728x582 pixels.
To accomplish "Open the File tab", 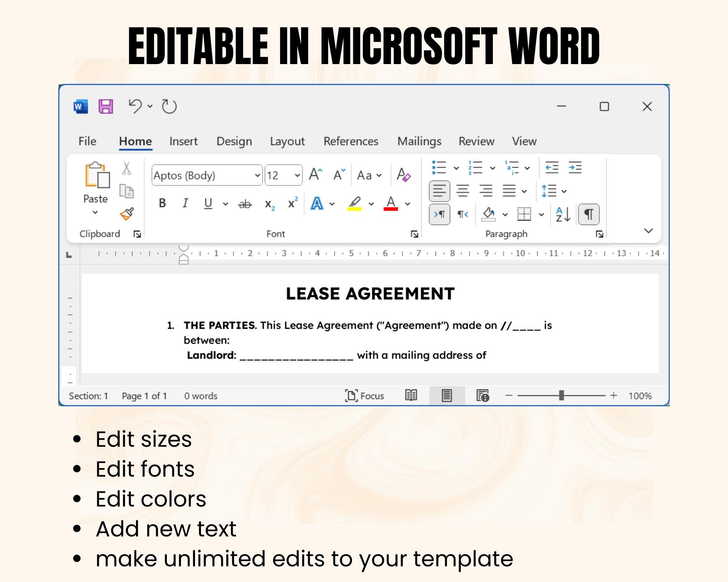I will pyautogui.click(x=87, y=141).
